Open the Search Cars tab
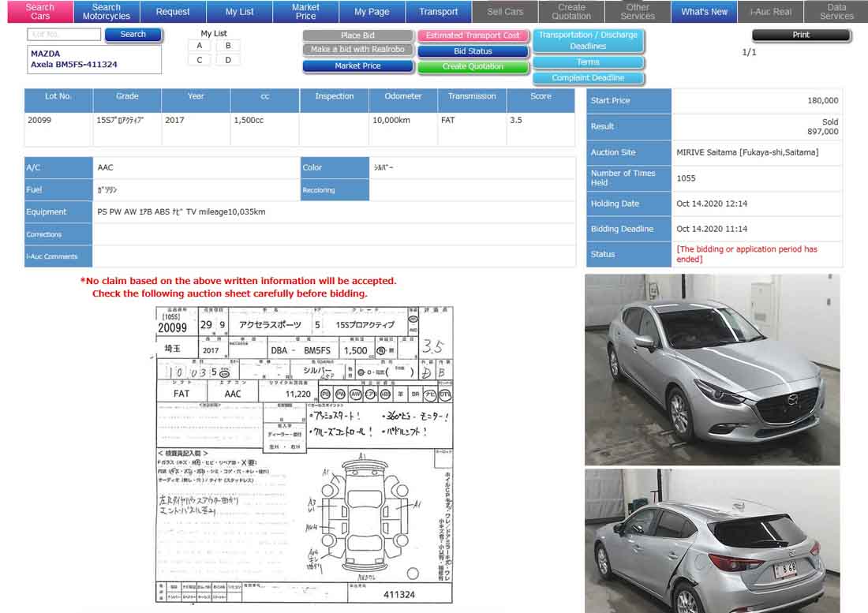This screenshot has height=613, width=868. [40, 12]
